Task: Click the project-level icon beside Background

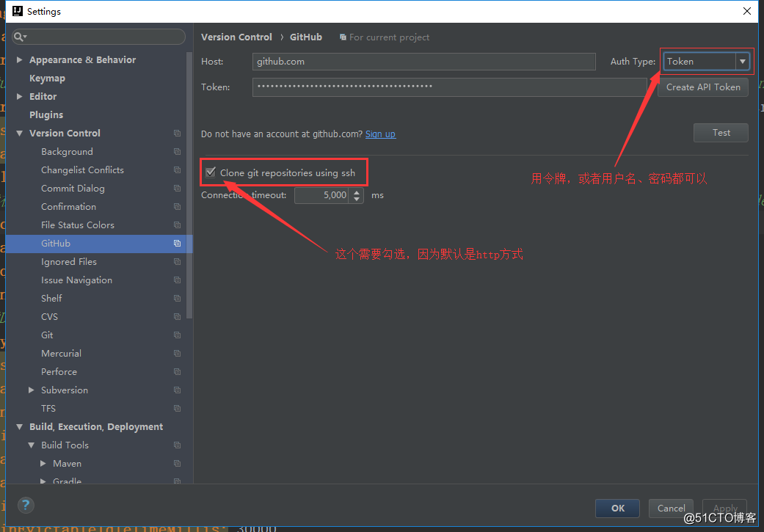Action: tap(178, 152)
